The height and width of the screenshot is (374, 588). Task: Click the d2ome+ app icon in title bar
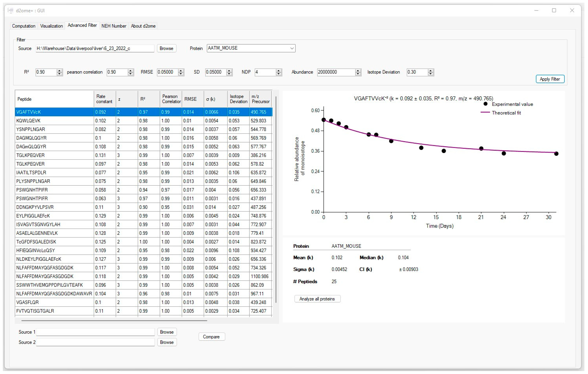click(x=10, y=10)
